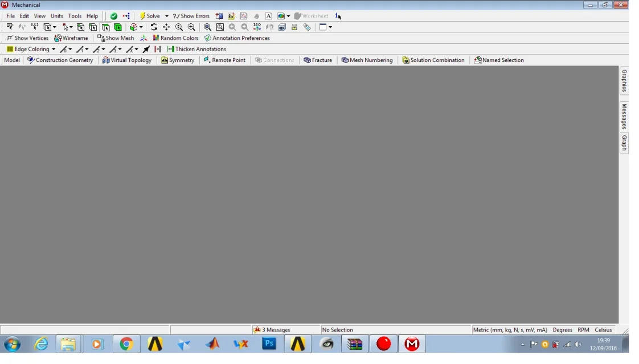Open the Units menu
Screen dimensions: 639x364
[58, 16]
